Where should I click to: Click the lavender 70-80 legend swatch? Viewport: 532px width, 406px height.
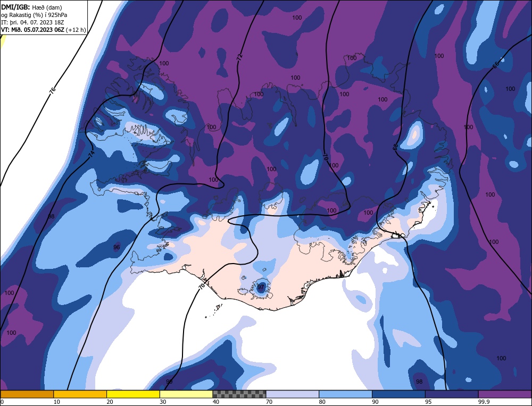293,394
